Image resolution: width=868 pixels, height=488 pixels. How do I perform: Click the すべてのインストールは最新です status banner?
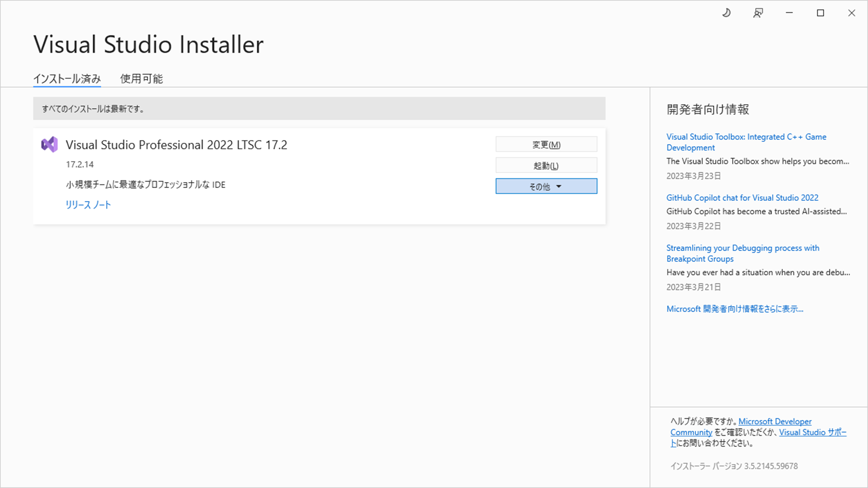pyautogui.click(x=319, y=109)
